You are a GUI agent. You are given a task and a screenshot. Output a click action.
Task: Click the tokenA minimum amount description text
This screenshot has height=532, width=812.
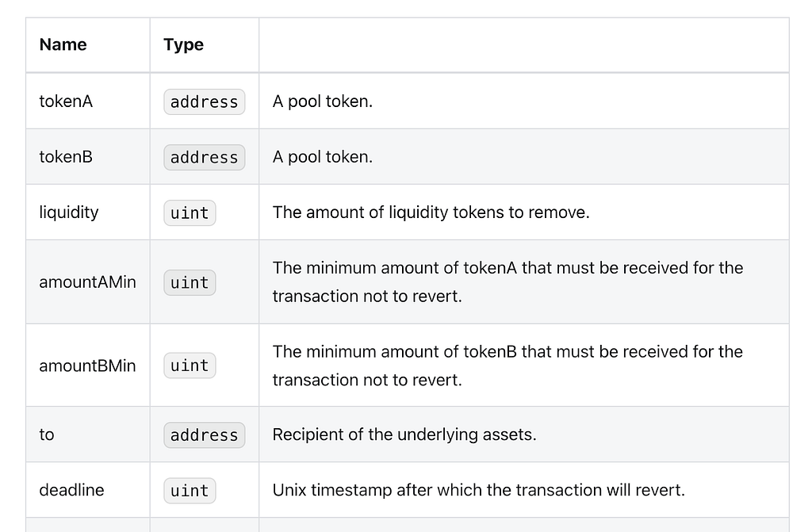(x=508, y=281)
